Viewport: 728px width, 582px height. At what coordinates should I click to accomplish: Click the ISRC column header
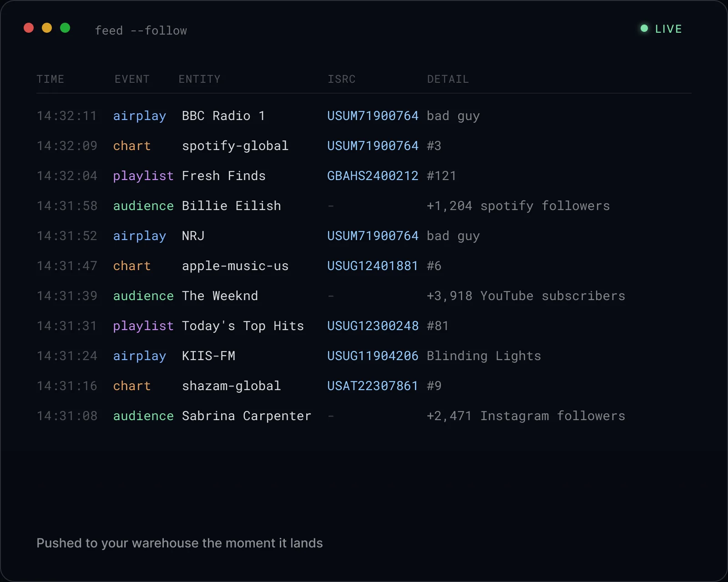[342, 79]
